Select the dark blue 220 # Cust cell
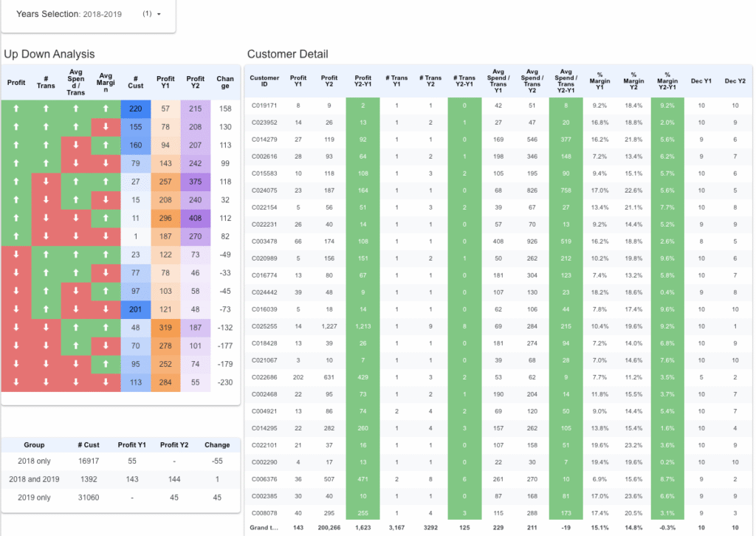The height and width of the screenshot is (536, 756). click(x=135, y=109)
